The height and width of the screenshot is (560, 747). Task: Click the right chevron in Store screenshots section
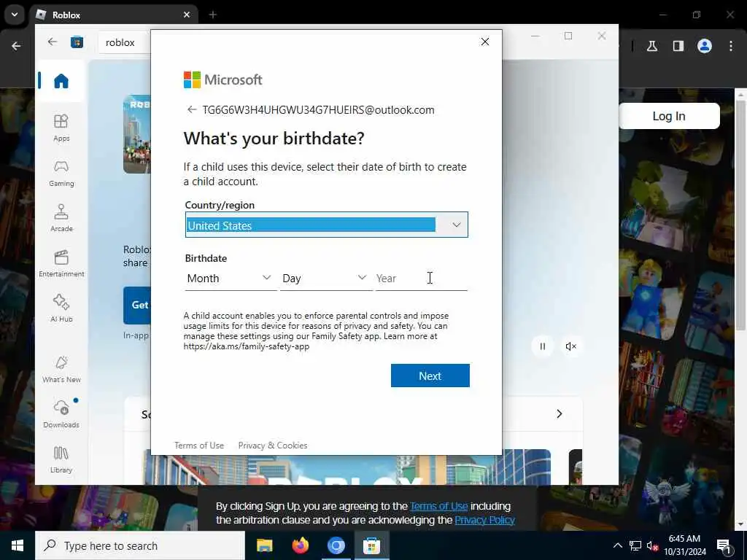coord(560,414)
